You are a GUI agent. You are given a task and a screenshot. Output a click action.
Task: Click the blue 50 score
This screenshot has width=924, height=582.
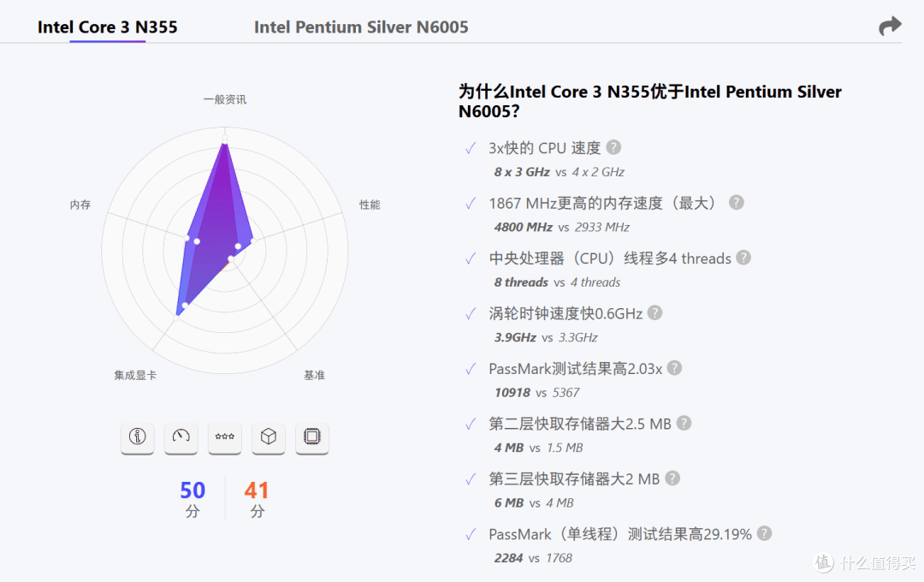192,490
